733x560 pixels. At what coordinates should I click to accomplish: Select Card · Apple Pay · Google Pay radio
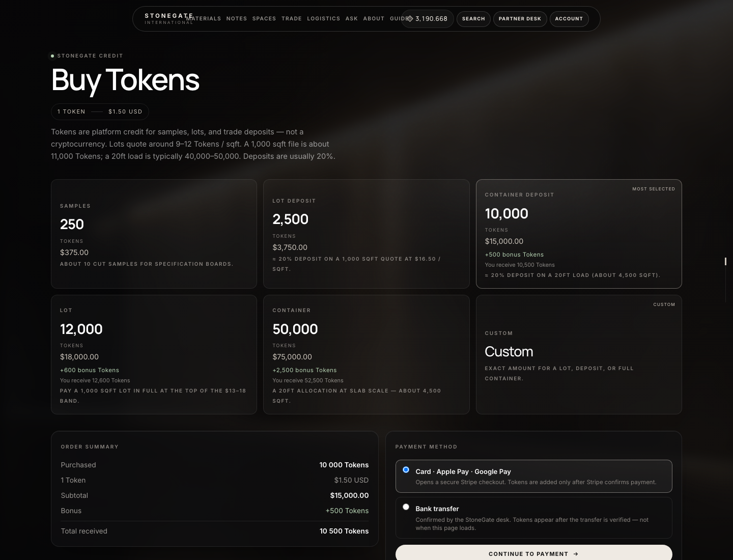406,470
